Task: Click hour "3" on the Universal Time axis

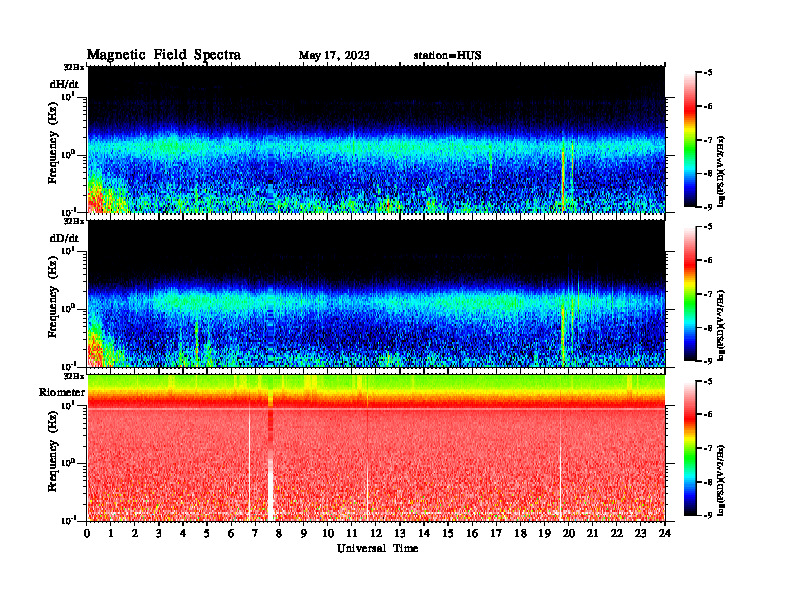Action: coord(159,533)
